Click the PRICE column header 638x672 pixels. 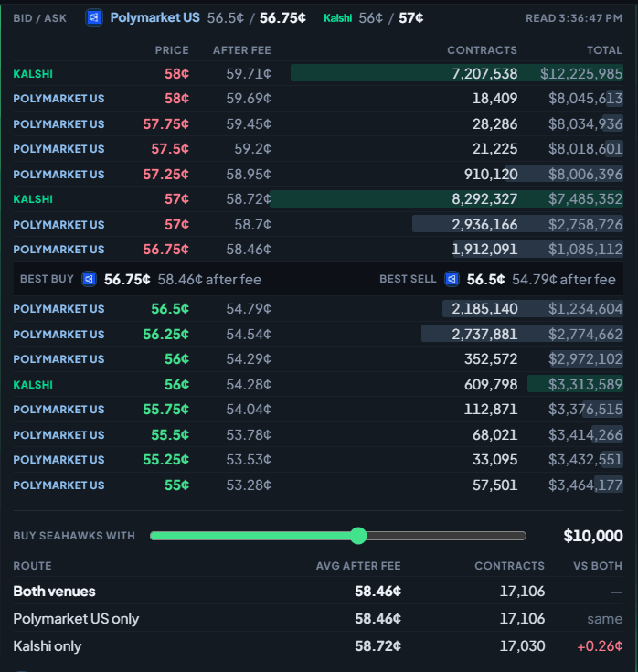point(172,50)
